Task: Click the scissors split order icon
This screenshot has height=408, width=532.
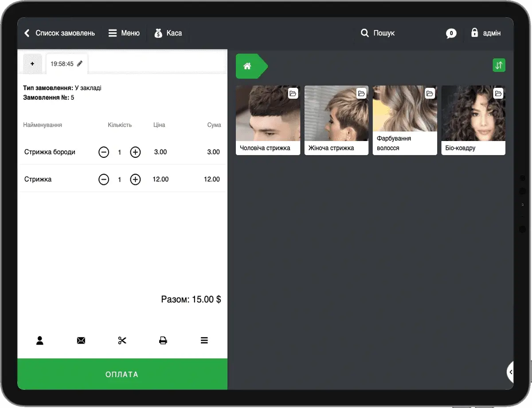Action: coord(122,341)
